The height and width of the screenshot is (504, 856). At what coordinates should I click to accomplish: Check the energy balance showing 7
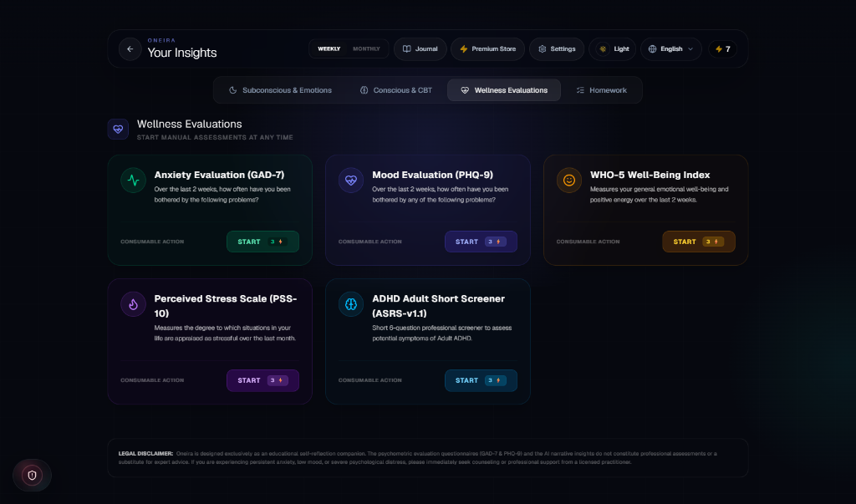723,49
